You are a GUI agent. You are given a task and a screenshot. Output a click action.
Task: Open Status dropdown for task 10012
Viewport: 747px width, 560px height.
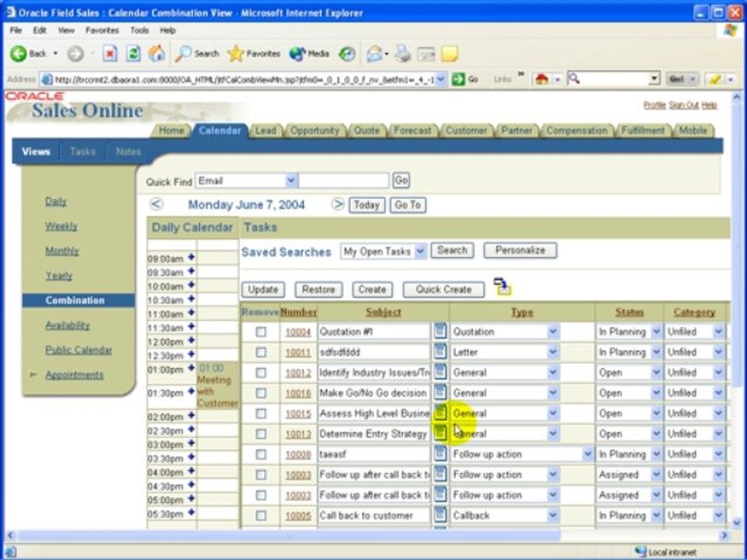[656, 373]
